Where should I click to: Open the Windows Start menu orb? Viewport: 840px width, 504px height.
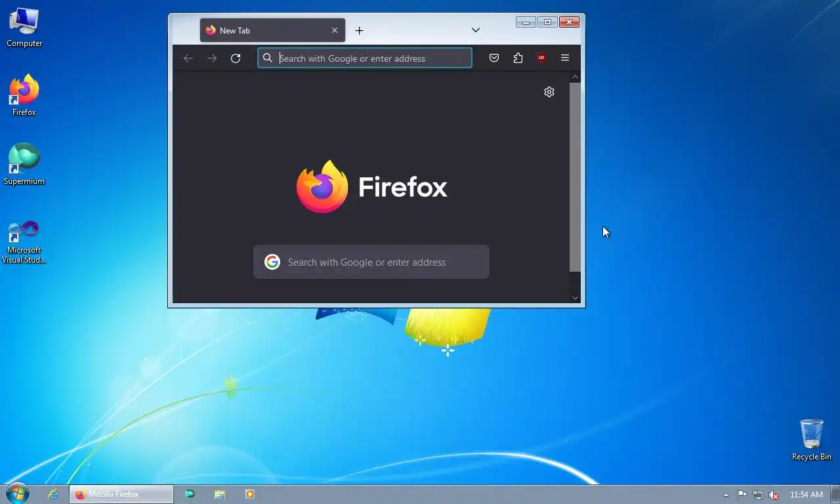[17, 494]
